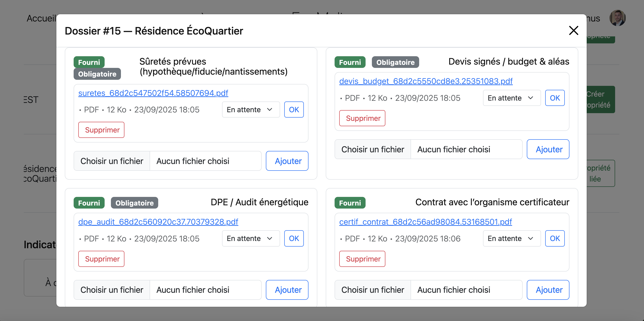This screenshot has width=644, height=321.
Task: Expand status dropdown for DPE audit file
Action: point(250,238)
